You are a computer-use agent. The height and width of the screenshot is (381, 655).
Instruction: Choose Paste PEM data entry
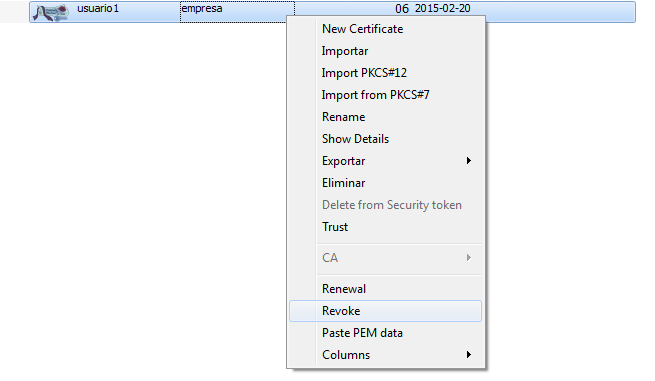tap(386, 333)
